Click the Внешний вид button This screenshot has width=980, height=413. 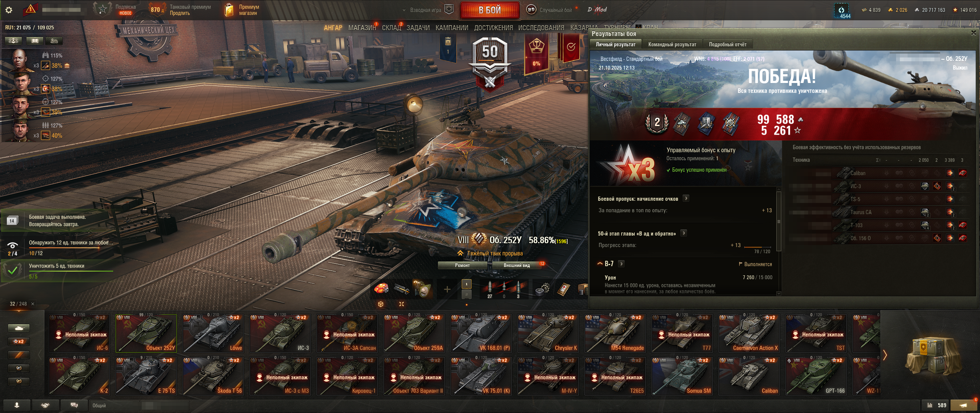click(x=516, y=265)
